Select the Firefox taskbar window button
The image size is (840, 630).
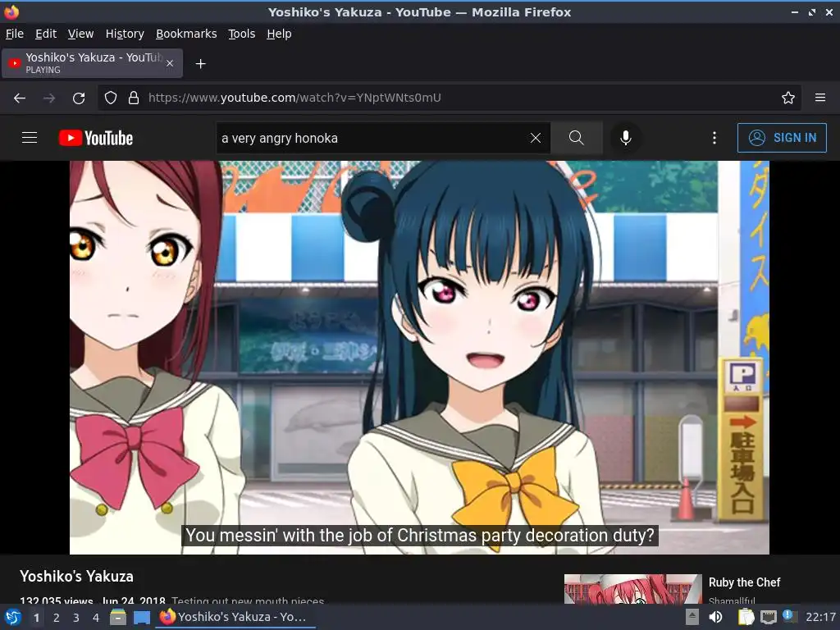pos(237,617)
